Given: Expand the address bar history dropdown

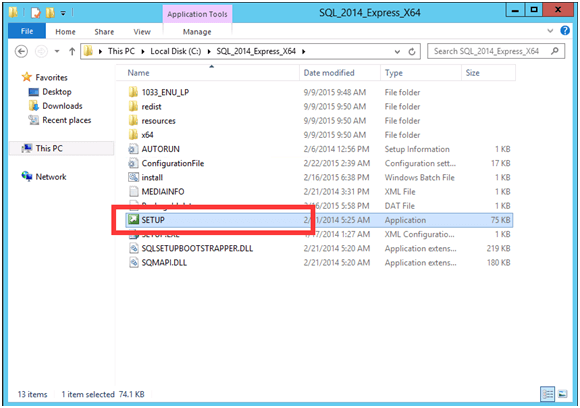Looking at the screenshot, I should [x=397, y=52].
